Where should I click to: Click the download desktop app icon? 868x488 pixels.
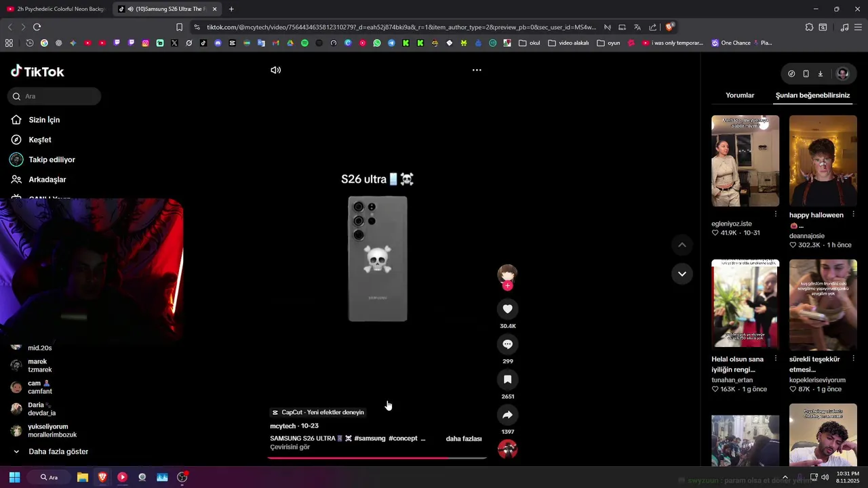point(820,74)
